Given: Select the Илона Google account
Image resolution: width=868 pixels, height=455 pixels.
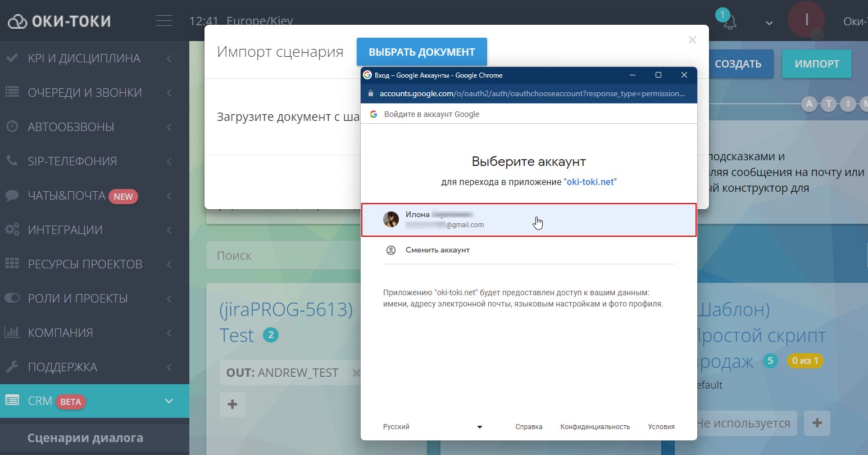Looking at the screenshot, I should (529, 219).
